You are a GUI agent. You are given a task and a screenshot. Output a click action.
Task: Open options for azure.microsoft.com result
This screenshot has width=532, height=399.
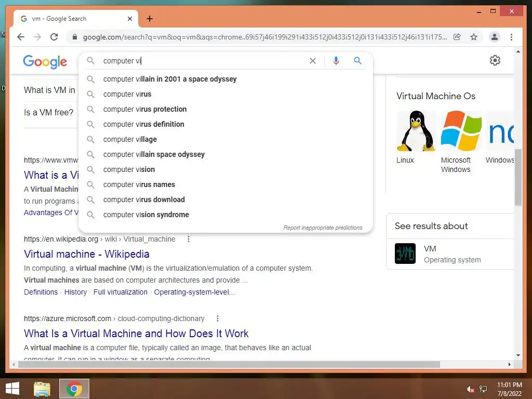pos(218,318)
